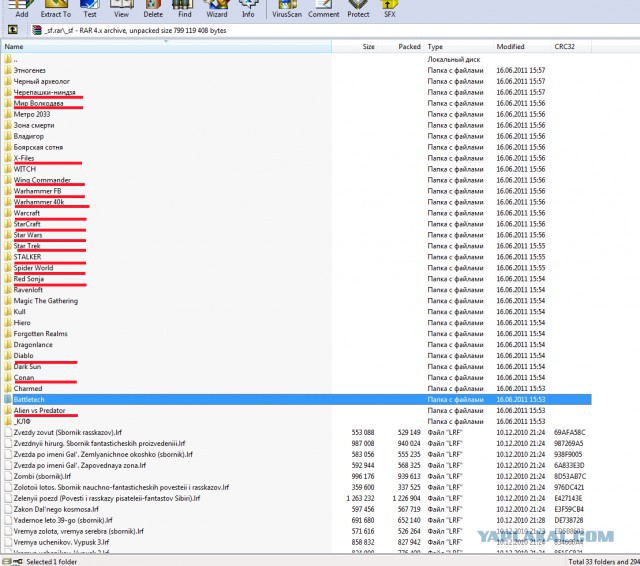This screenshot has width=640, height=566.
Task: Select the Метро 2033 folder
Action: [x=297, y=114]
